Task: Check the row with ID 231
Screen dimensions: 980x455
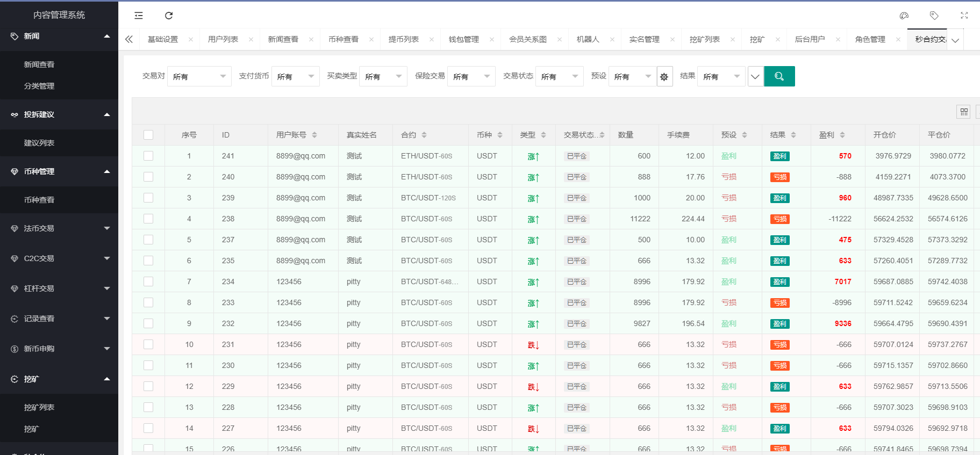Action: pos(148,344)
